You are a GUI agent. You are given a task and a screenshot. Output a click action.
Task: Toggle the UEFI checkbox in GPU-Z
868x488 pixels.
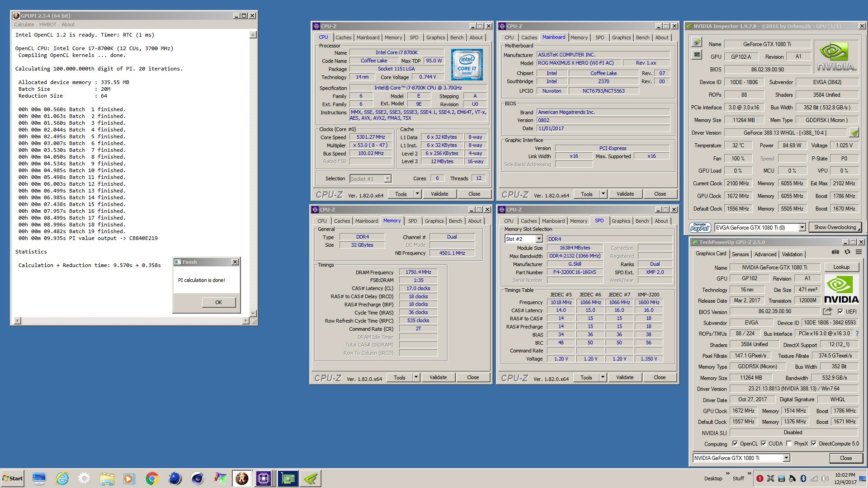tap(840, 311)
